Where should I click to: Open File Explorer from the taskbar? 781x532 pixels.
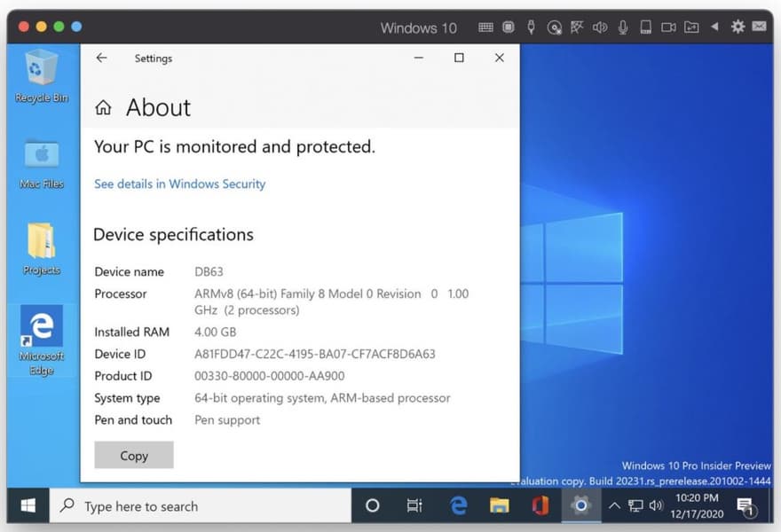click(x=499, y=505)
